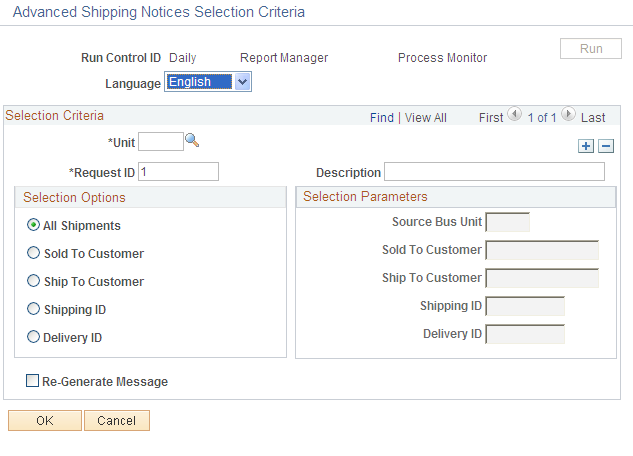Click the View All link
633x456 pixels.
[426, 118]
